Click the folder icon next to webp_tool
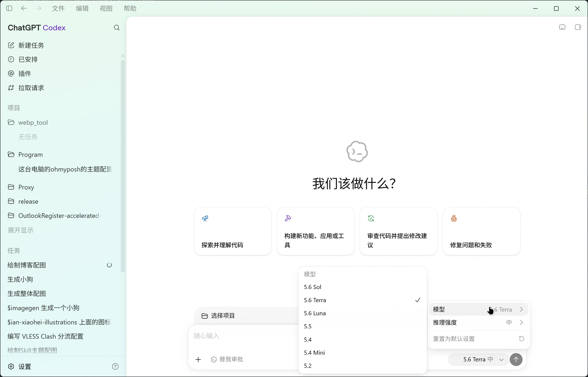 click(11, 122)
